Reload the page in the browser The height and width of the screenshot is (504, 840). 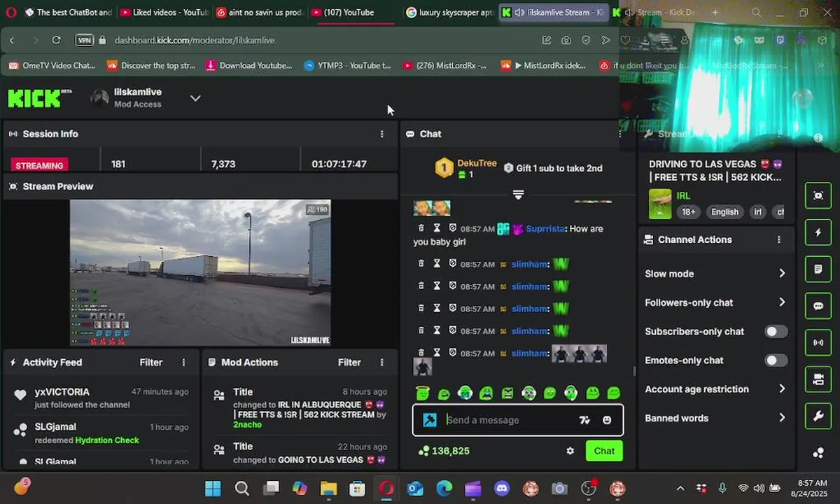57,40
